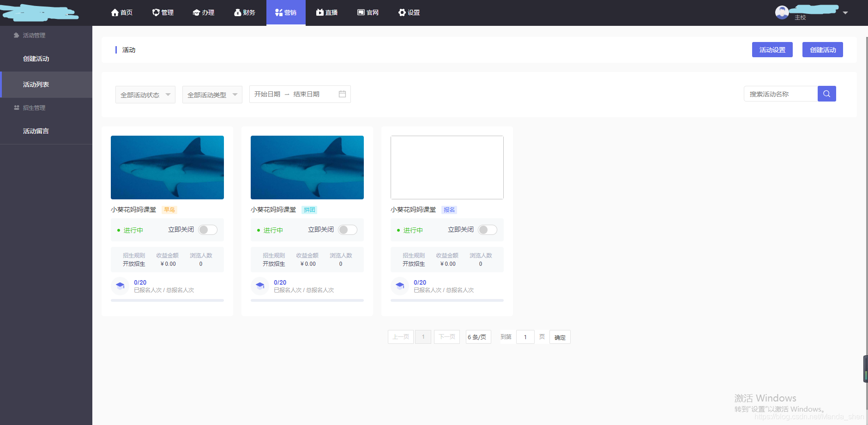Click the 创建活动 button at top right
This screenshot has width=868, height=425.
point(822,49)
